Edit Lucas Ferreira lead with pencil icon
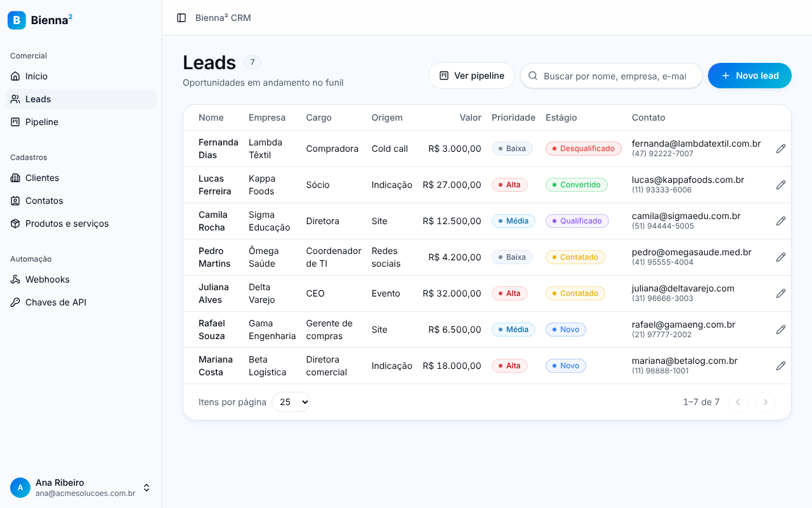Screen dimensions: 812x508 pyautogui.click(x=781, y=185)
